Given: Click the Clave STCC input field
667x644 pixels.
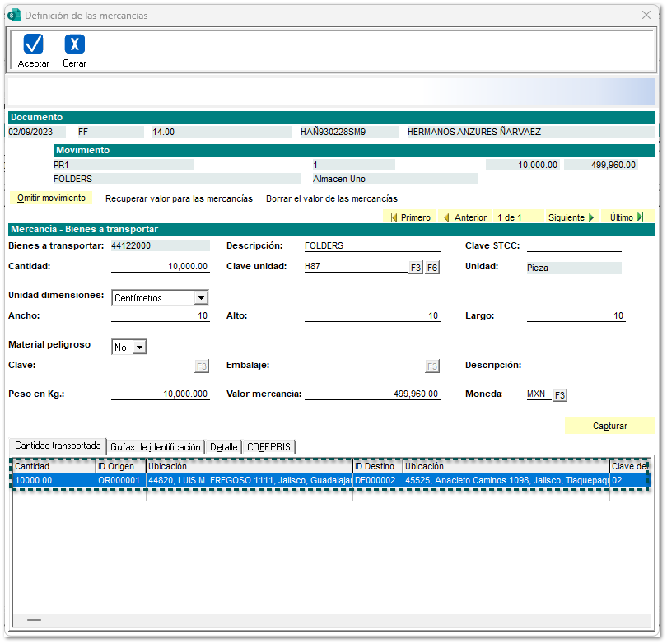Looking at the screenshot, I should (x=574, y=245).
